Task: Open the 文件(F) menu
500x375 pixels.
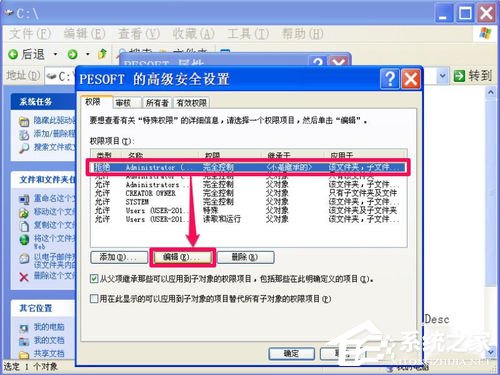Action: point(30,34)
